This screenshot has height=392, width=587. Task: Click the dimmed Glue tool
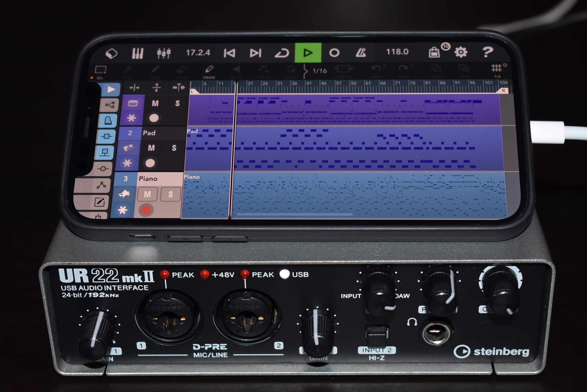pos(155,72)
